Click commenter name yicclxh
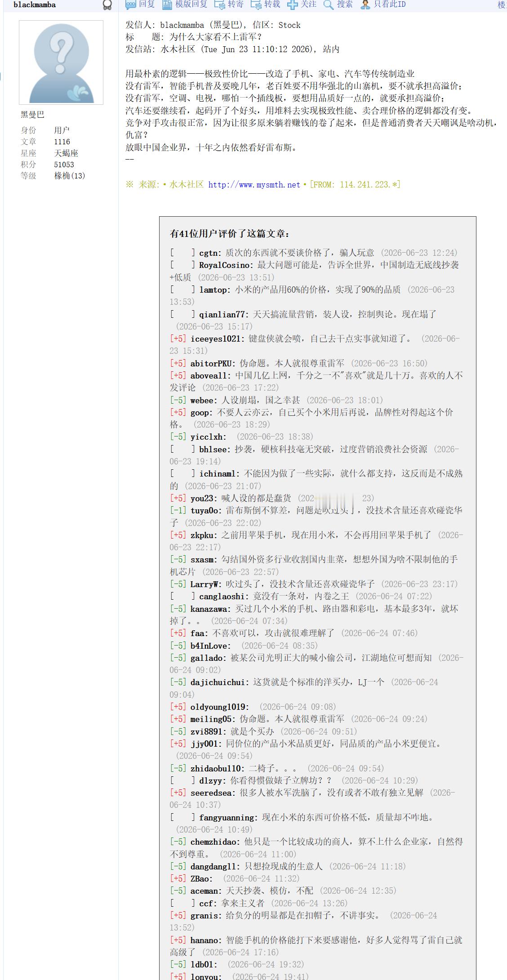The height and width of the screenshot is (980, 507). (207, 437)
